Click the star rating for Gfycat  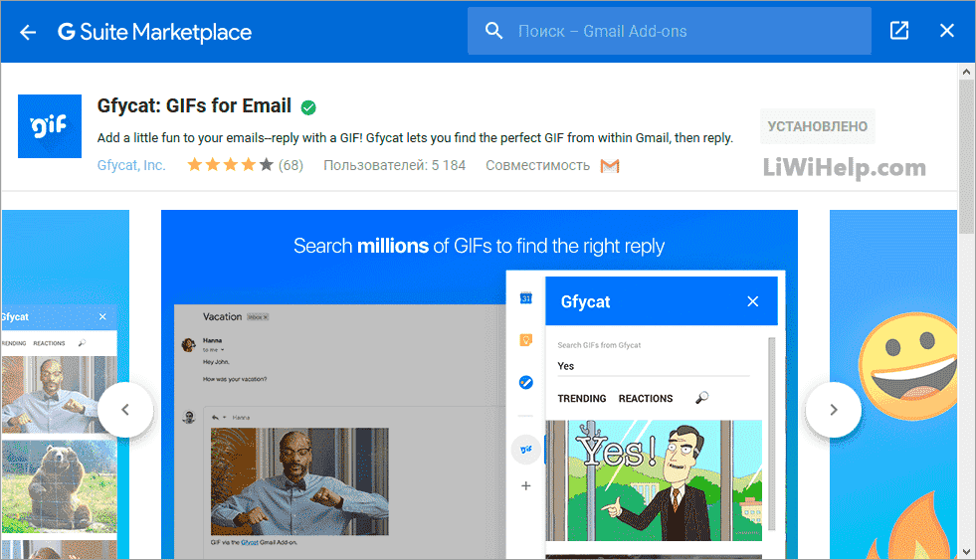point(229,165)
